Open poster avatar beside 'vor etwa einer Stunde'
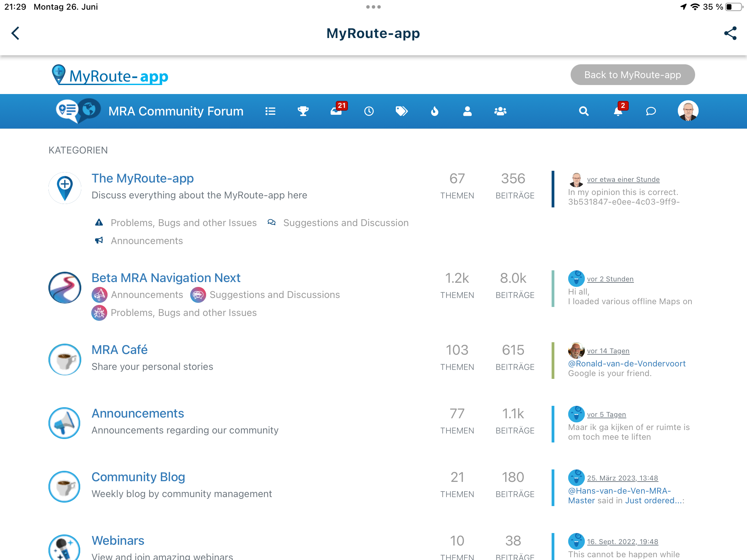 point(576,179)
